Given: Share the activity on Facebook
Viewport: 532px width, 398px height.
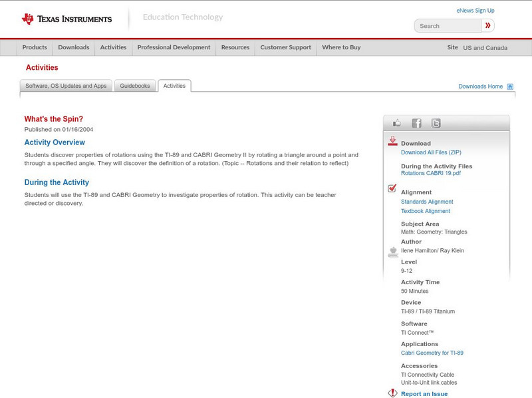Looking at the screenshot, I should pos(417,122).
